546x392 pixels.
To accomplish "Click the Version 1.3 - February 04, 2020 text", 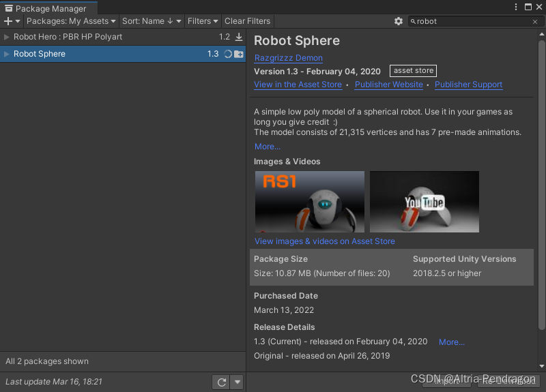I will (317, 72).
